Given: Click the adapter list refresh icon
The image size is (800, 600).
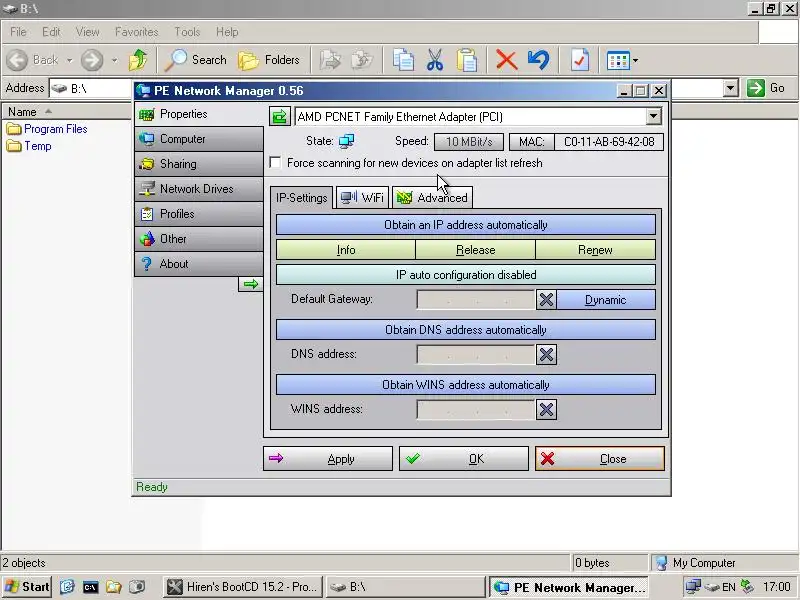Looking at the screenshot, I should pos(280,116).
